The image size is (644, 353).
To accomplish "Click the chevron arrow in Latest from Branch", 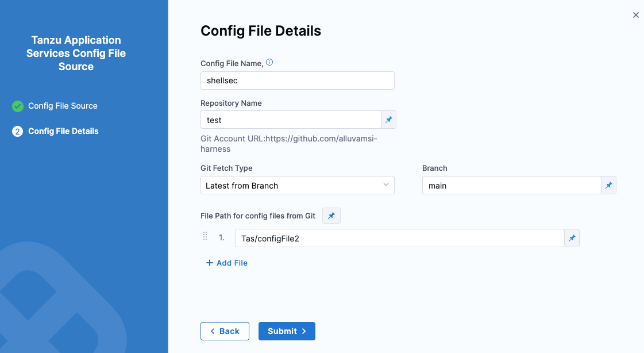I will point(385,185).
